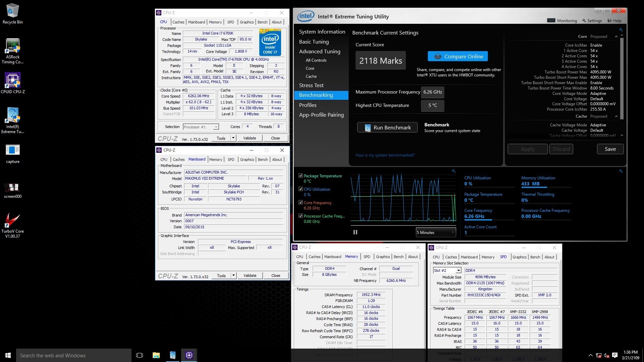Switch to Advanced Tuning tab in XTU
644x362 pixels.
(319, 52)
